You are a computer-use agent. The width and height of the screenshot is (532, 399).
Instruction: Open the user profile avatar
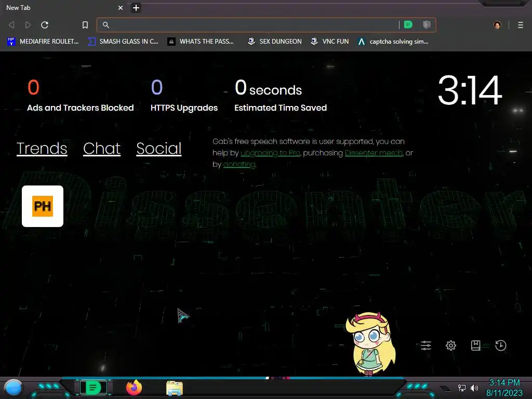497,25
